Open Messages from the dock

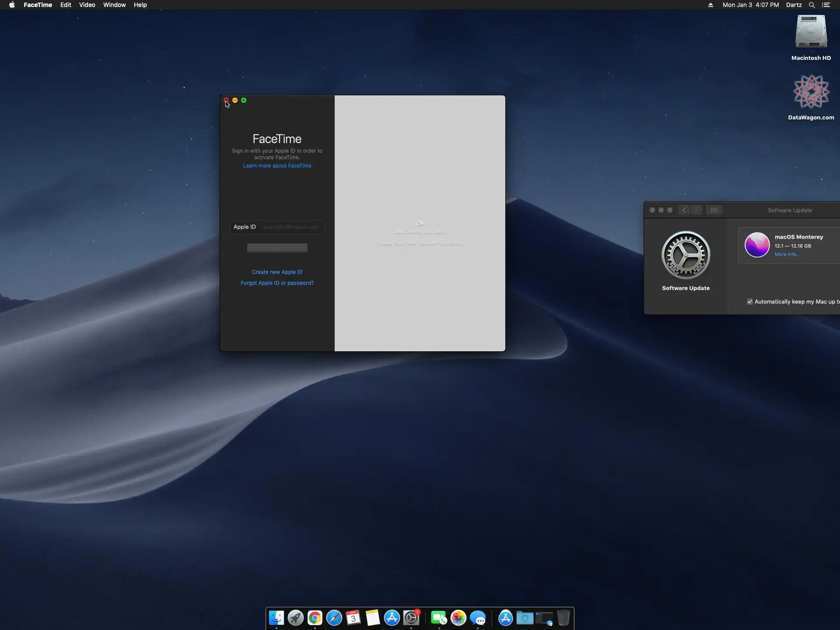click(478, 618)
